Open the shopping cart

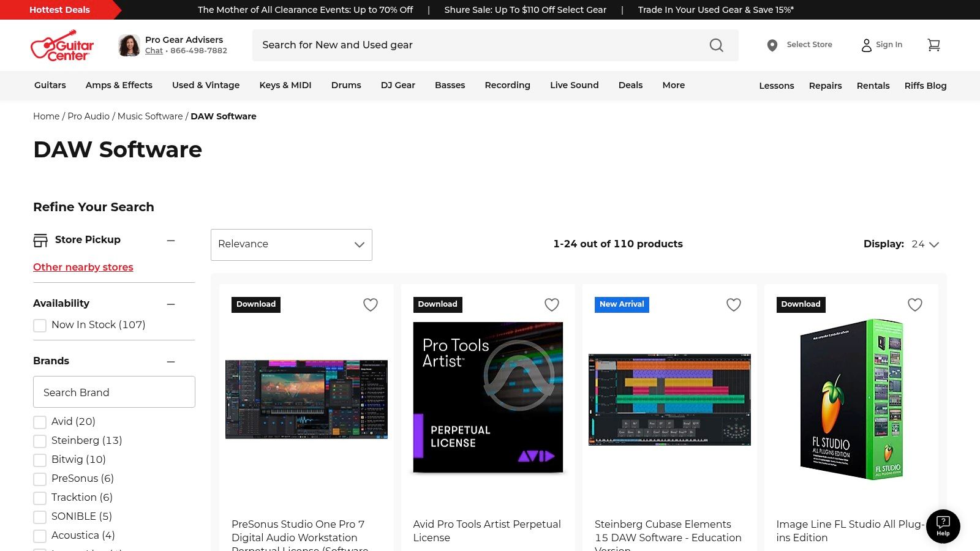tap(933, 45)
